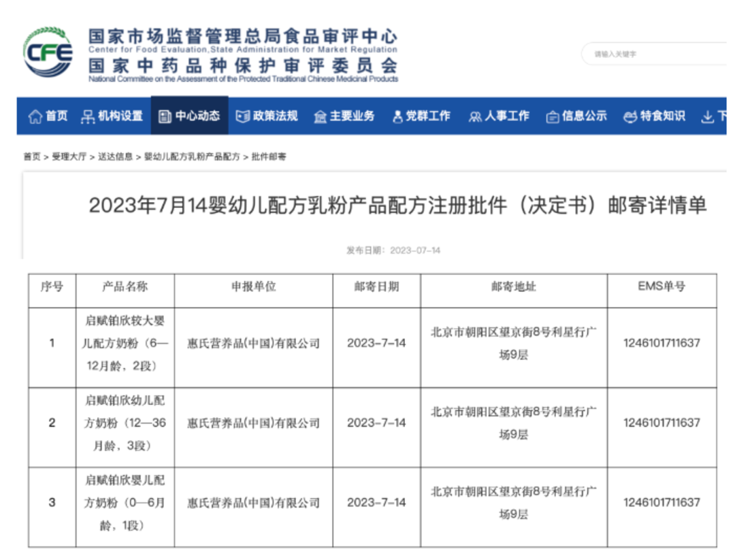Viewport: 735px width, 560px height.
Task: Click the person icon beside 党群工作
Action: (397, 116)
